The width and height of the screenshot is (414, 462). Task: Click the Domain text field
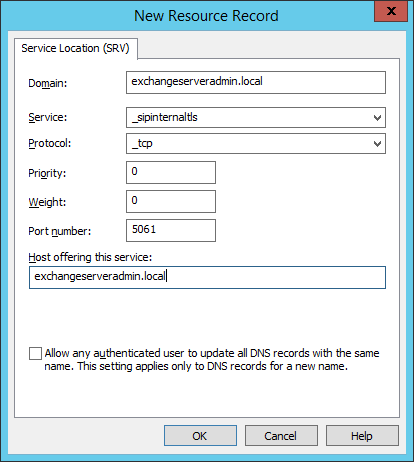[256, 82]
